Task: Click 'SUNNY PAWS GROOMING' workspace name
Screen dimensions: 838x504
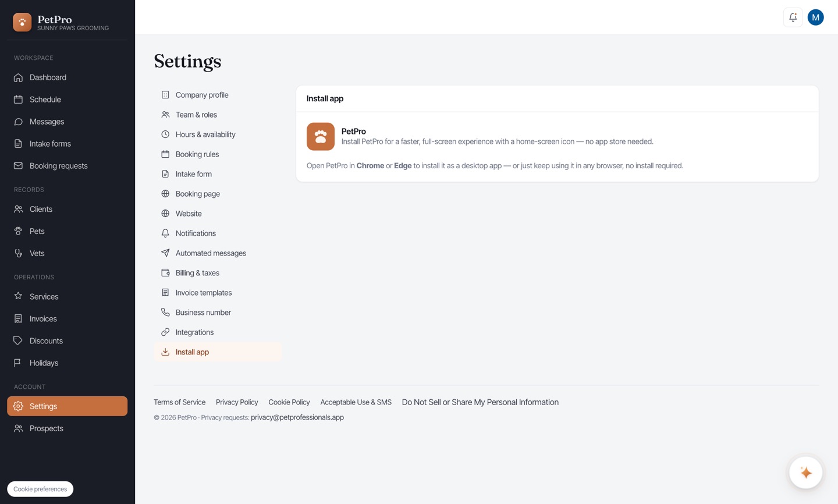Action: 73,28
